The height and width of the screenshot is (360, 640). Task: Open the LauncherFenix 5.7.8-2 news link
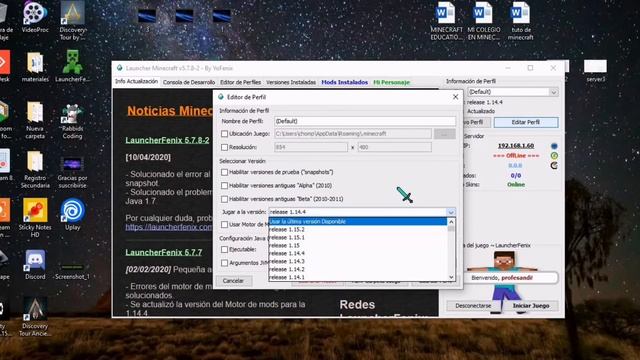point(167,140)
